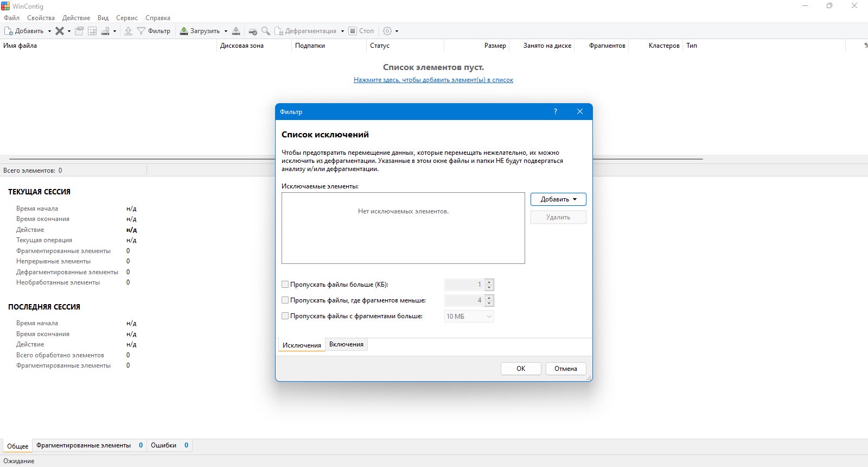Open the 10 МБ fragment size combo box

tap(469, 317)
